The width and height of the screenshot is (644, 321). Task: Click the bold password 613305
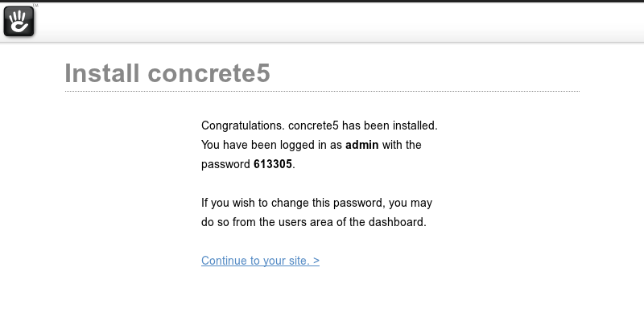[x=273, y=164]
